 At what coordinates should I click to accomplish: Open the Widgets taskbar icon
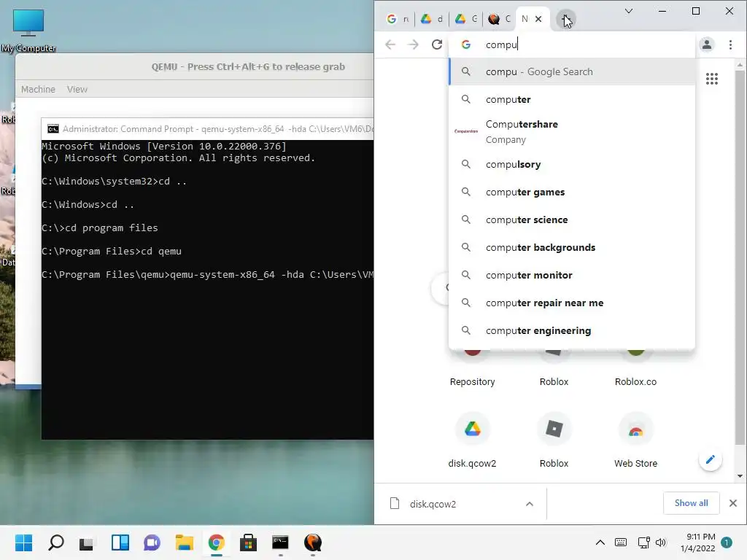120,542
